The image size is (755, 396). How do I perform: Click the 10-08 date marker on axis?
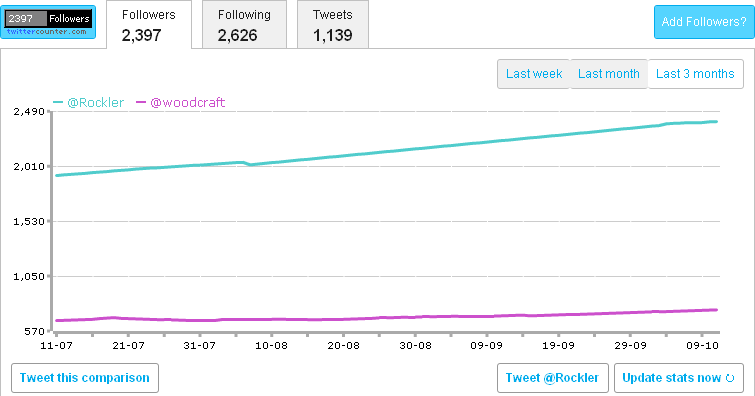click(x=271, y=345)
